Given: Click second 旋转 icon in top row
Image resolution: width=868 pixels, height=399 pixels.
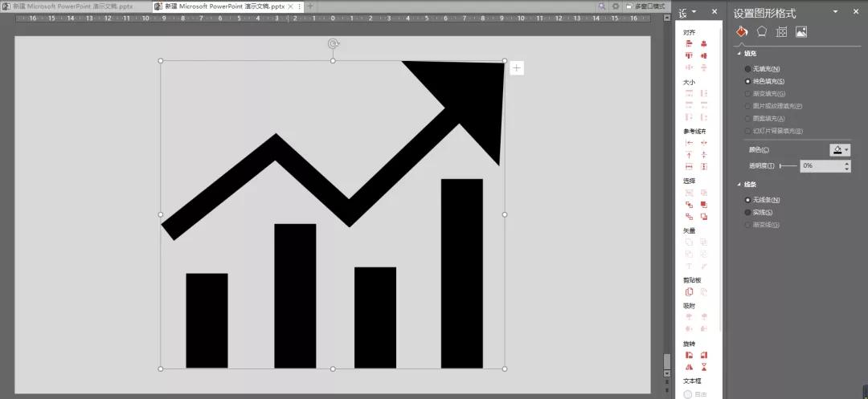Looking at the screenshot, I should click(x=703, y=356).
